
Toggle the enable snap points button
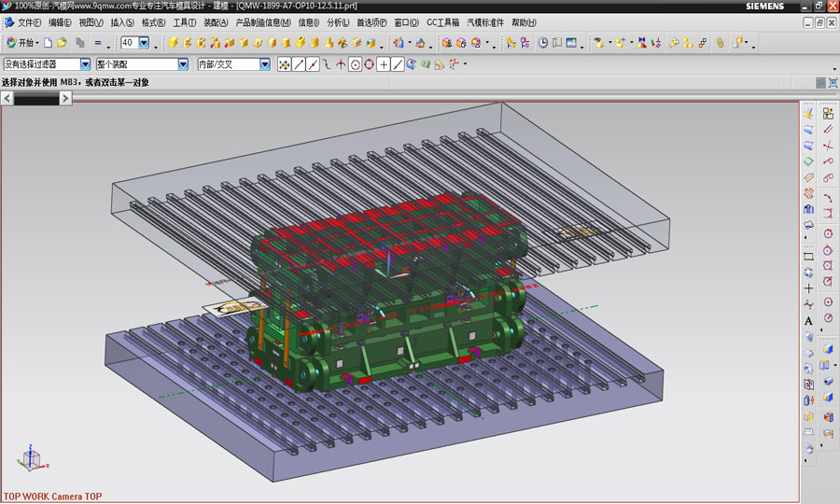[x=285, y=64]
